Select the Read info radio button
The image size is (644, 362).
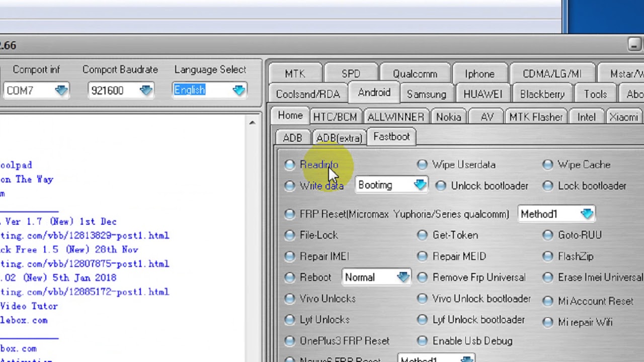tap(290, 165)
